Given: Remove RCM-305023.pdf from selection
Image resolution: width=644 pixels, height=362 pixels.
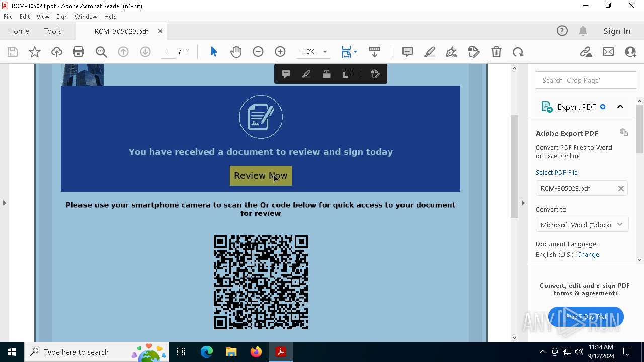Looking at the screenshot, I should click(621, 188).
